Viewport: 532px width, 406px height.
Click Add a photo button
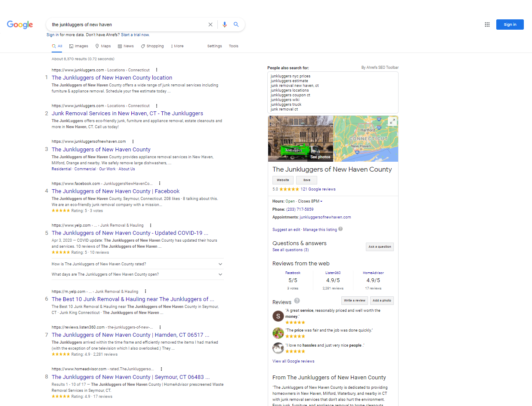pyautogui.click(x=382, y=301)
